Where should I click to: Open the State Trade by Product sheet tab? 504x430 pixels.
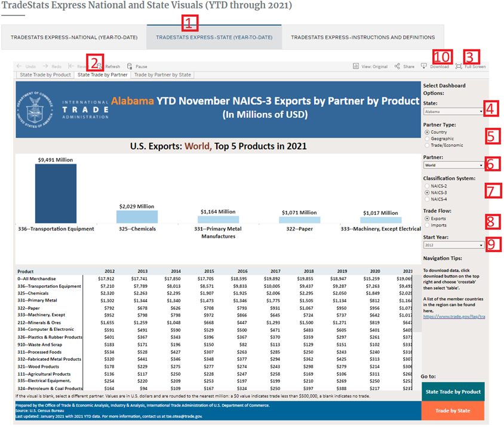(x=45, y=75)
